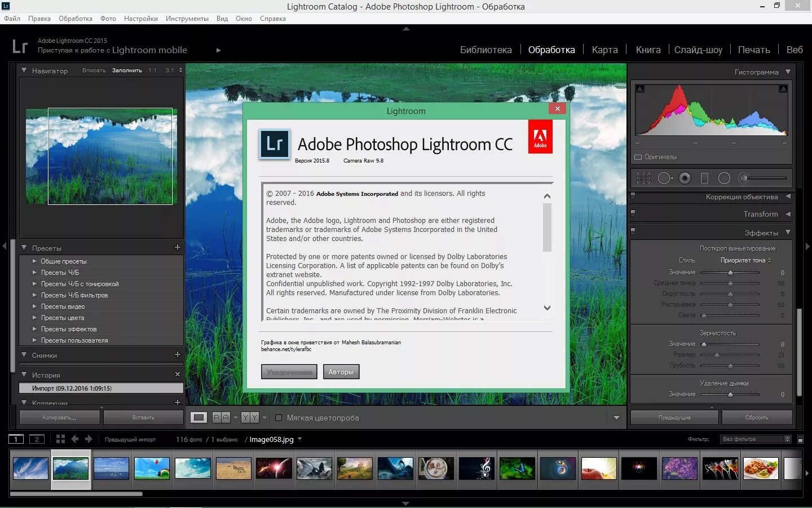Screen dimensions: 812x508
Task: Open second window display 2
Action: coord(37,439)
